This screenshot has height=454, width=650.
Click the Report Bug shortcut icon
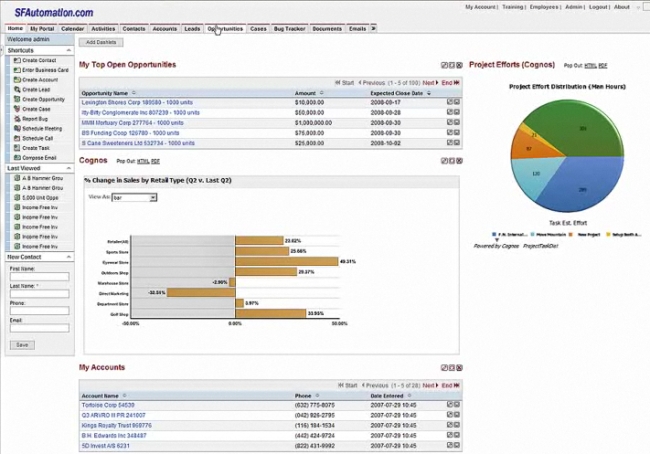click(17, 119)
